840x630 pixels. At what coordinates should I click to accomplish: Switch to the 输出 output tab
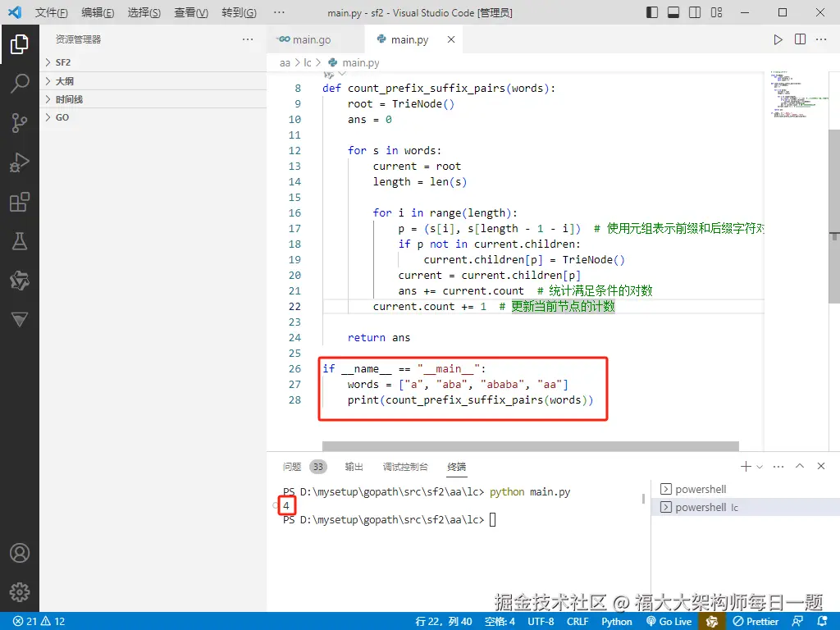click(x=354, y=467)
